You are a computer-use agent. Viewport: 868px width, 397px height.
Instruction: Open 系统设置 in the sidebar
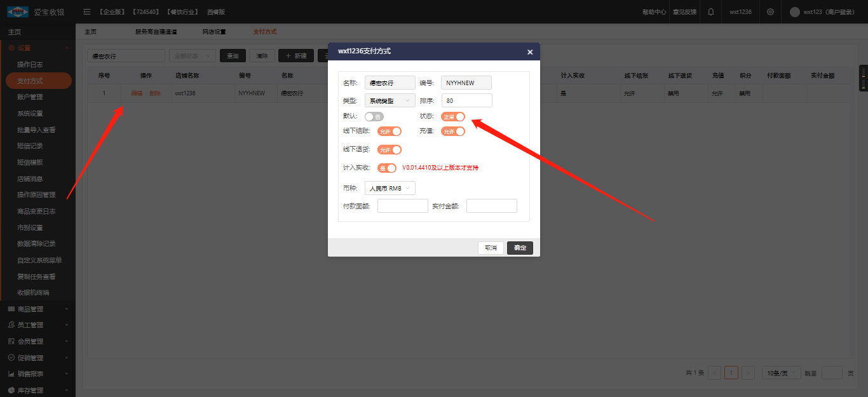click(x=30, y=114)
